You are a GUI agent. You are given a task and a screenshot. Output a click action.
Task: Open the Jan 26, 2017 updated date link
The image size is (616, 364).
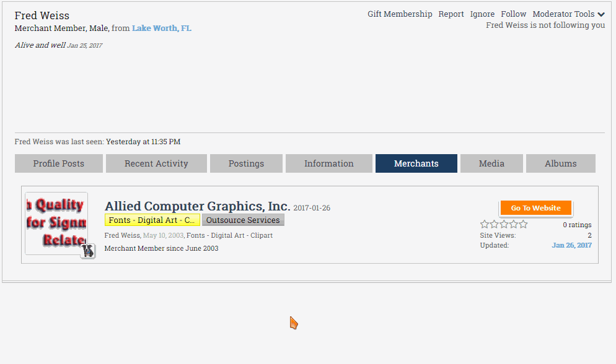point(571,245)
